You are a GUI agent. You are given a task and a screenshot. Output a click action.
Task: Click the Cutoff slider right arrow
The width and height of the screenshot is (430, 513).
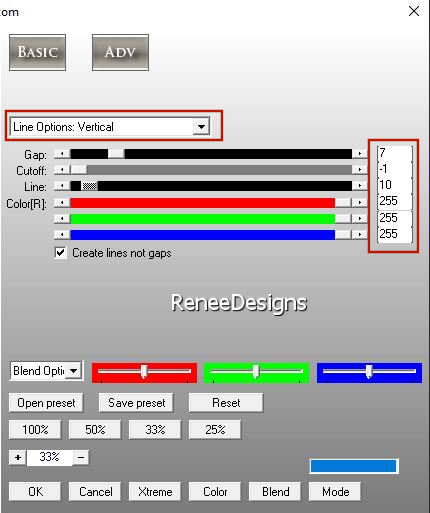coord(360,170)
